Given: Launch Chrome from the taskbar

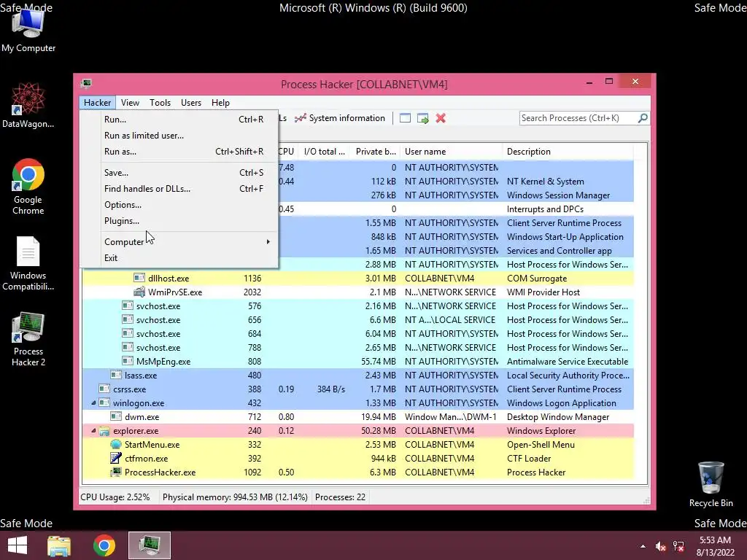Looking at the screenshot, I should click(104, 545).
